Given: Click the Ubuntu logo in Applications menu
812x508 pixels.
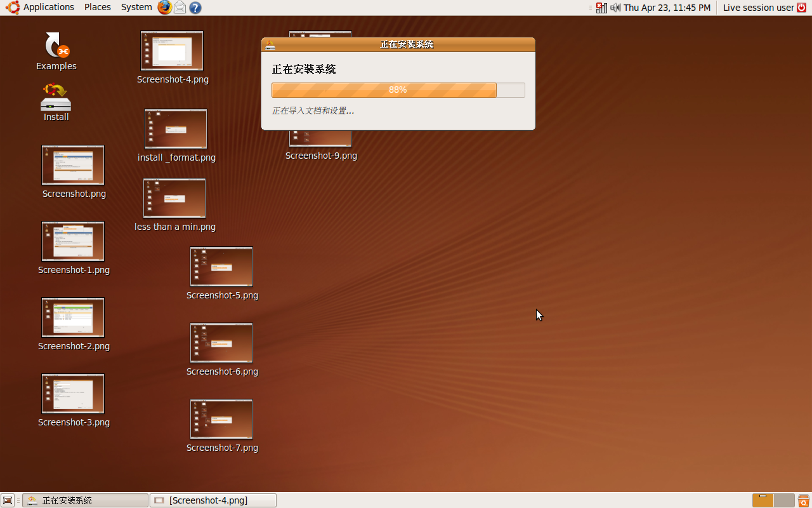Looking at the screenshot, I should pyautogui.click(x=13, y=8).
